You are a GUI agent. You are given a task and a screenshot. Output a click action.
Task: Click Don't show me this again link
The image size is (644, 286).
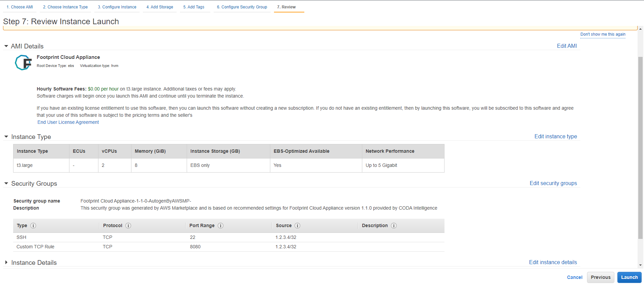tap(603, 34)
